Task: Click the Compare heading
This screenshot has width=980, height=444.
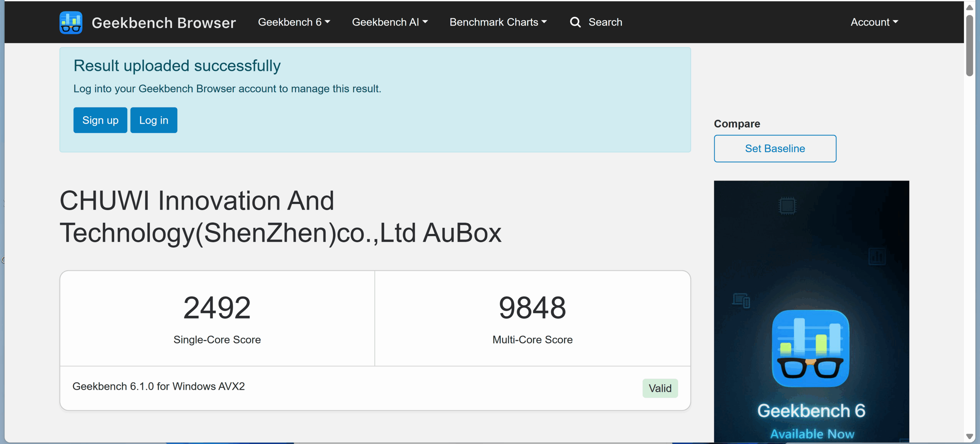Action: coord(737,124)
